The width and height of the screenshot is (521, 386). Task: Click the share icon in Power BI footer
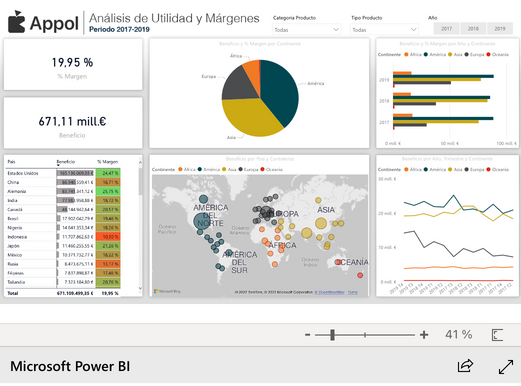(465, 366)
